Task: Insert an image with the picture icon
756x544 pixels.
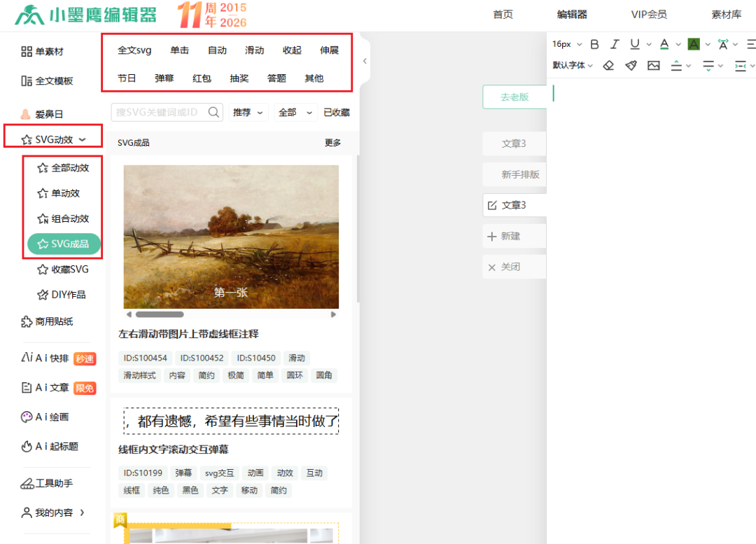Action: point(654,65)
